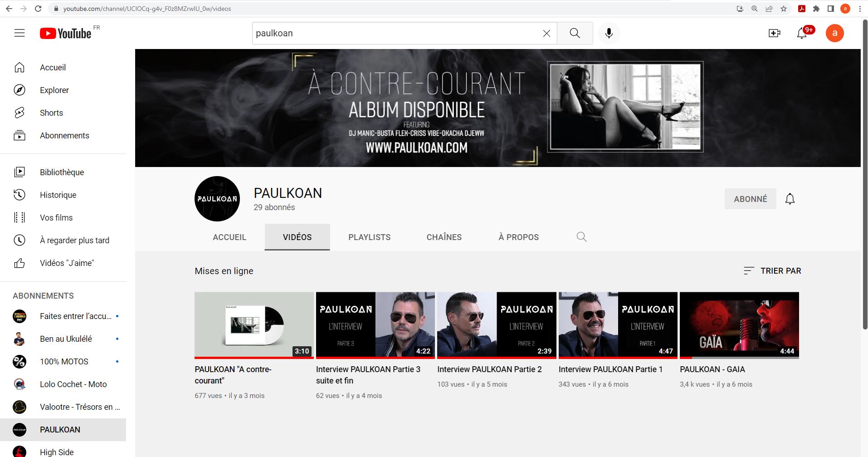Toggle channel notification bell next to ABONNÉ
This screenshot has height=457, width=868.
point(790,199)
